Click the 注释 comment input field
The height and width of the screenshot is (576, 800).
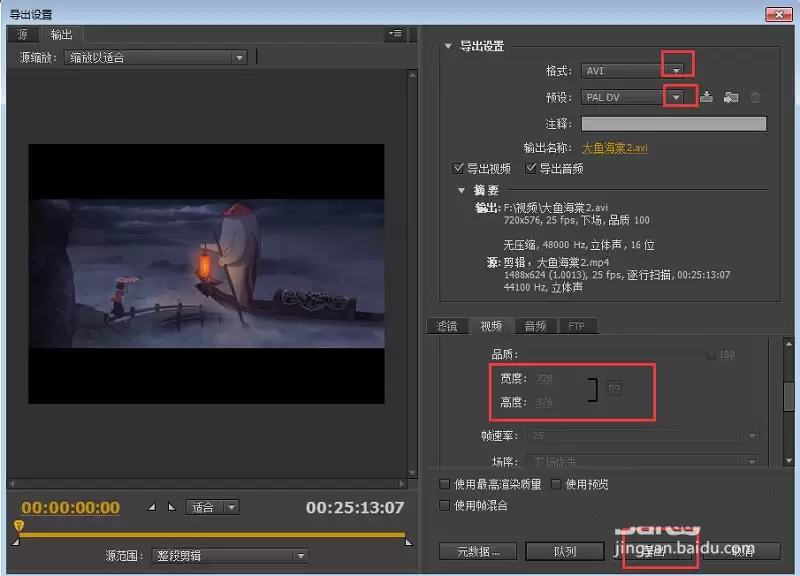[x=673, y=123]
